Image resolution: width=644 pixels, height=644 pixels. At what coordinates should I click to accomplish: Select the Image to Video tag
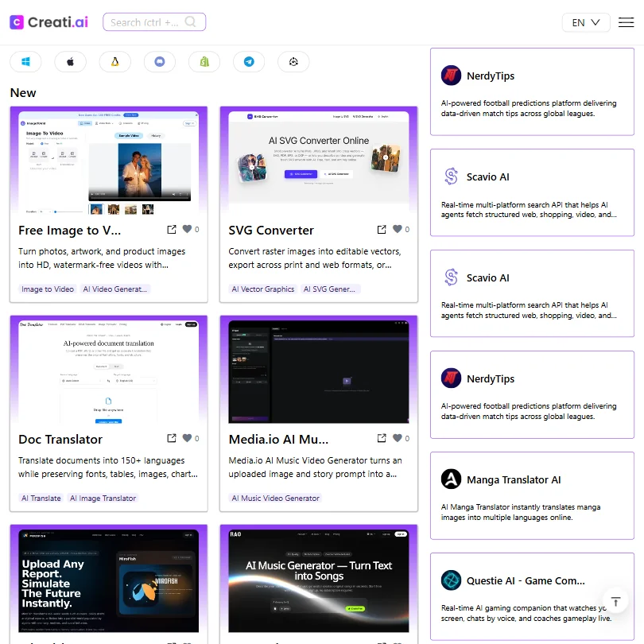point(48,289)
